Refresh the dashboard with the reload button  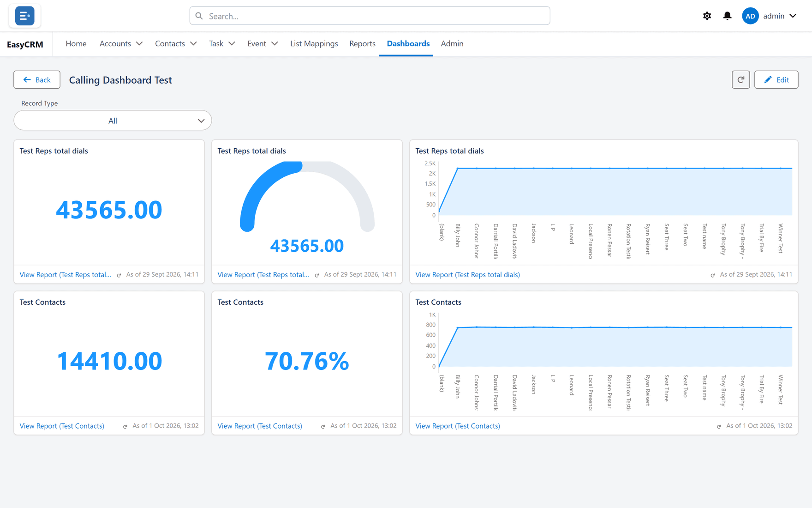740,79
